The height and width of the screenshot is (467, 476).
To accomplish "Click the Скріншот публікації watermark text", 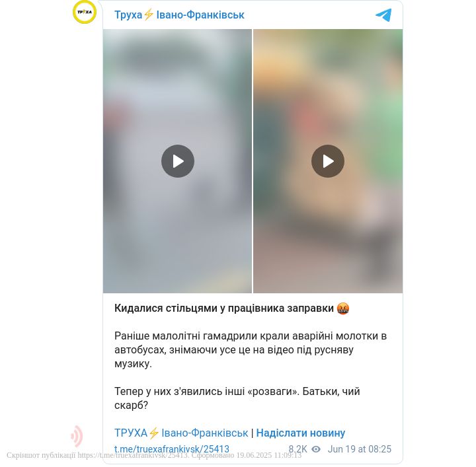I will [x=154, y=456].
